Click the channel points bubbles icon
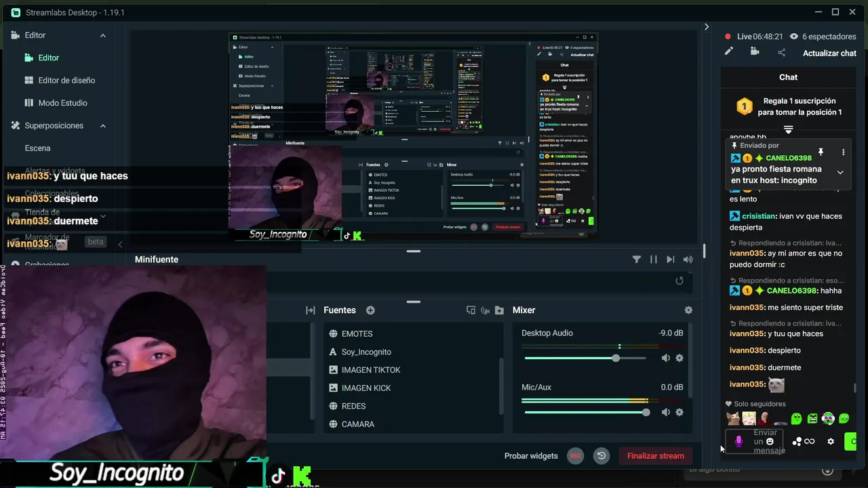Viewport: 868px width, 488px height. click(797, 442)
